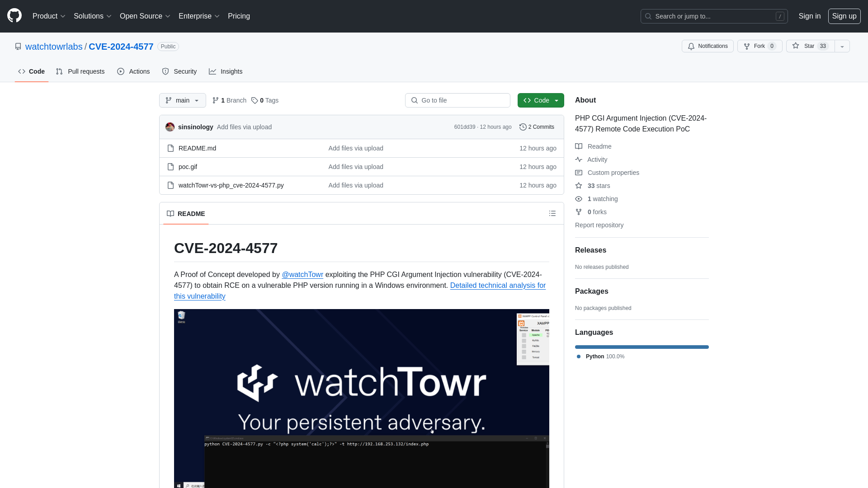Open the Packages heading link
The height and width of the screenshot is (488, 868).
pyautogui.click(x=591, y=291)
